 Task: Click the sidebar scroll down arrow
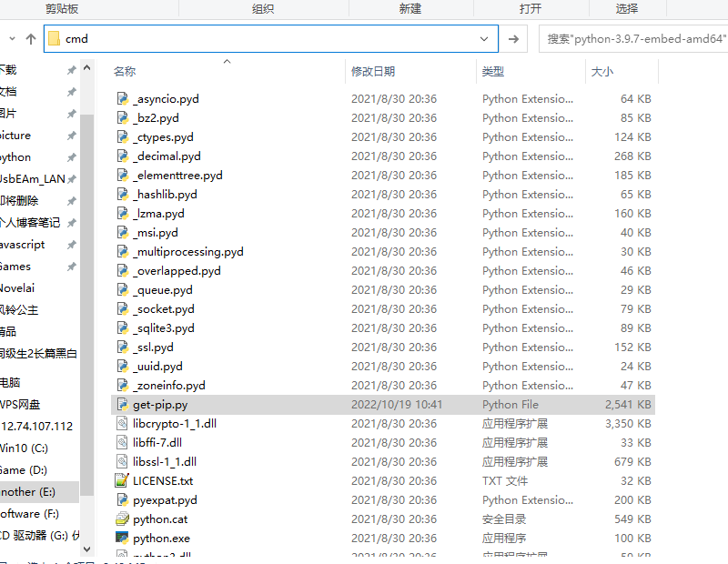tap(86, 549)
